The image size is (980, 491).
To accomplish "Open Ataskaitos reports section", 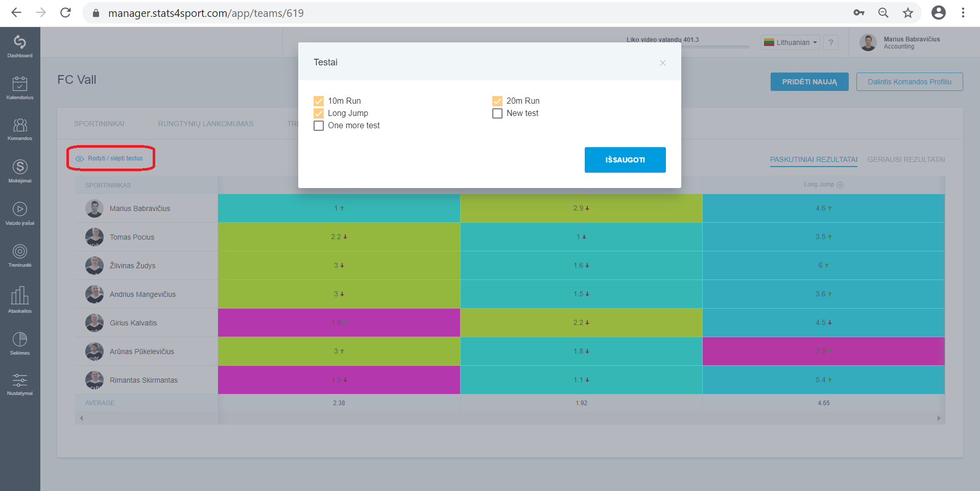I will tap(20, 299).
